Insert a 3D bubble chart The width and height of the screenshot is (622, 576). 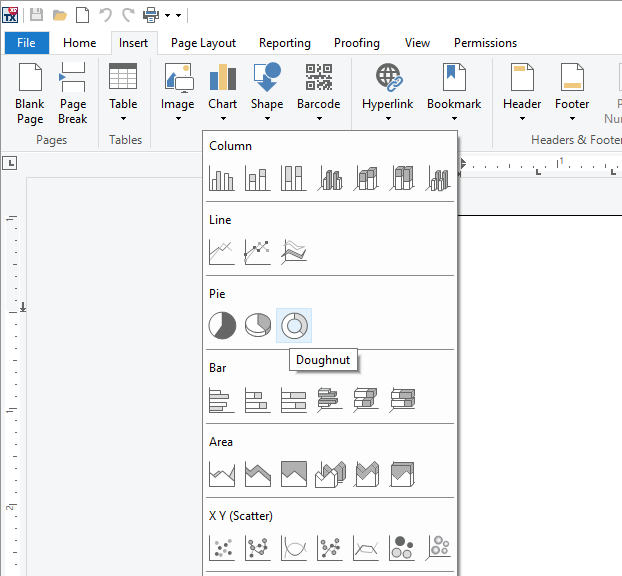438,547
